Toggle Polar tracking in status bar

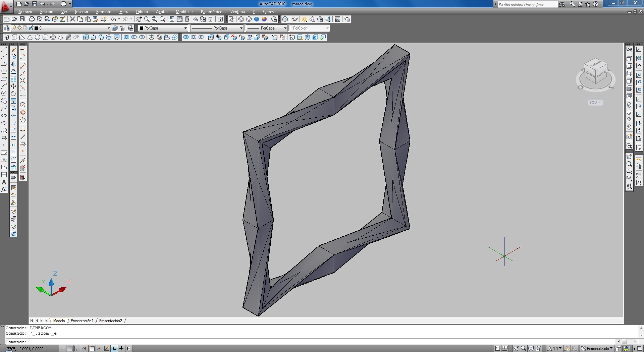(x=85, y=348)
